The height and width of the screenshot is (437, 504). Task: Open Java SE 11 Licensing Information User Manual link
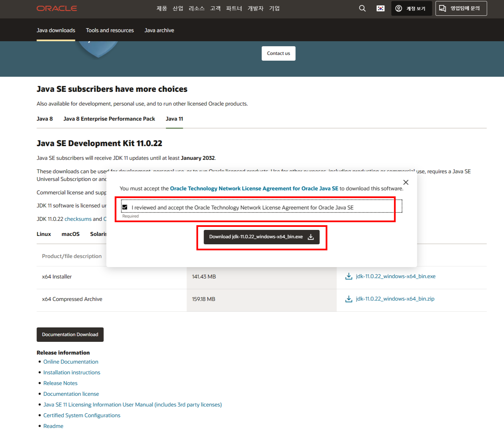click(x=132, y=404)
